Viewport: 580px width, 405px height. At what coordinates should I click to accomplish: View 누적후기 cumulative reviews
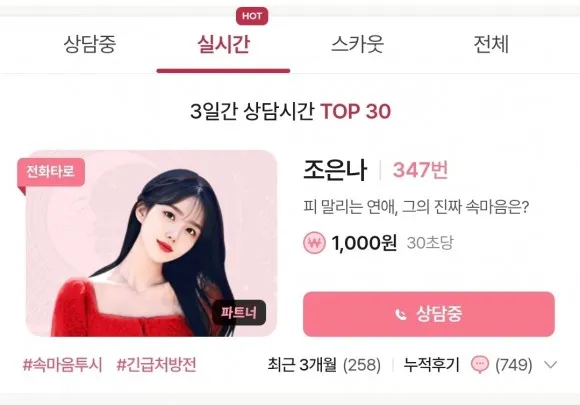431,365
